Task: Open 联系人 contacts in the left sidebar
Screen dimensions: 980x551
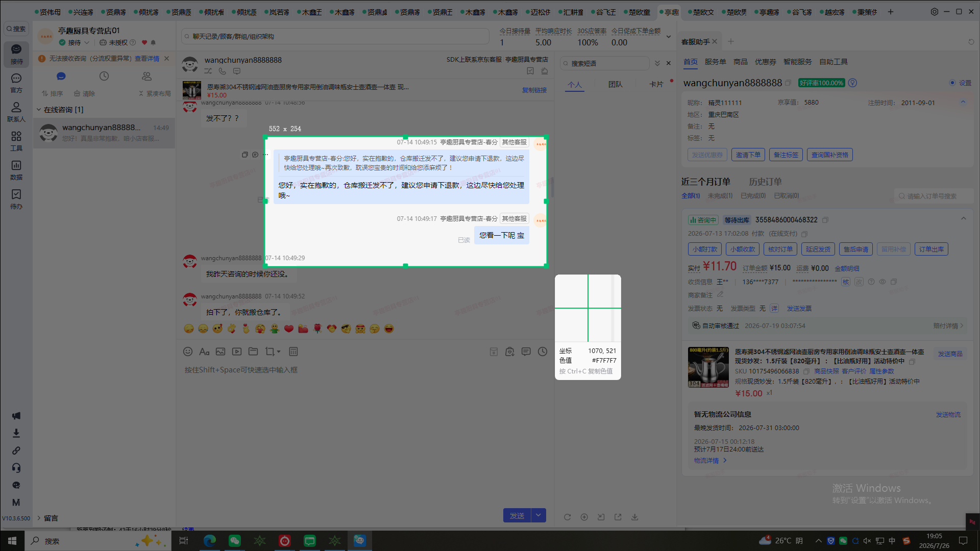Action: 16,112
